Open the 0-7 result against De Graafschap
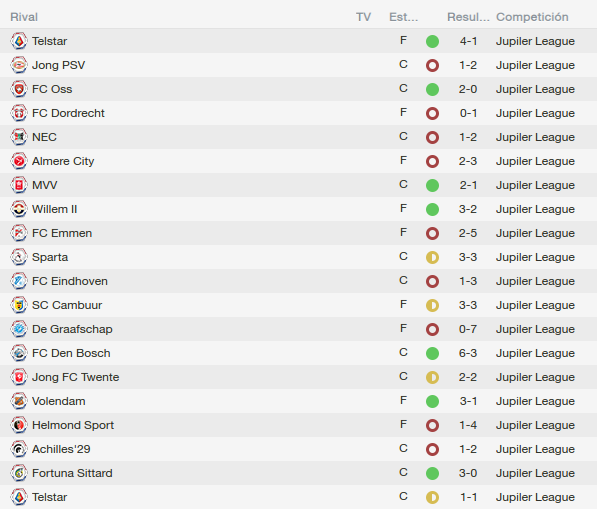The image size is (597, 509). [468, 329]
